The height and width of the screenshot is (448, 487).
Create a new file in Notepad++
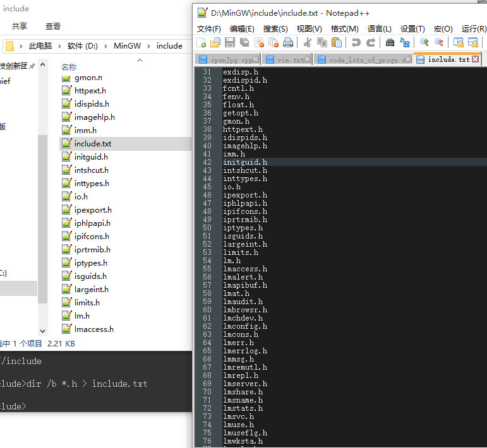(x=201, y=42)
